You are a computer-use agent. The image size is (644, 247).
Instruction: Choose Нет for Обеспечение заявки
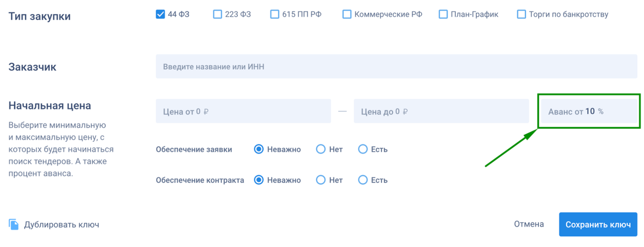click(x=321, y=149)
